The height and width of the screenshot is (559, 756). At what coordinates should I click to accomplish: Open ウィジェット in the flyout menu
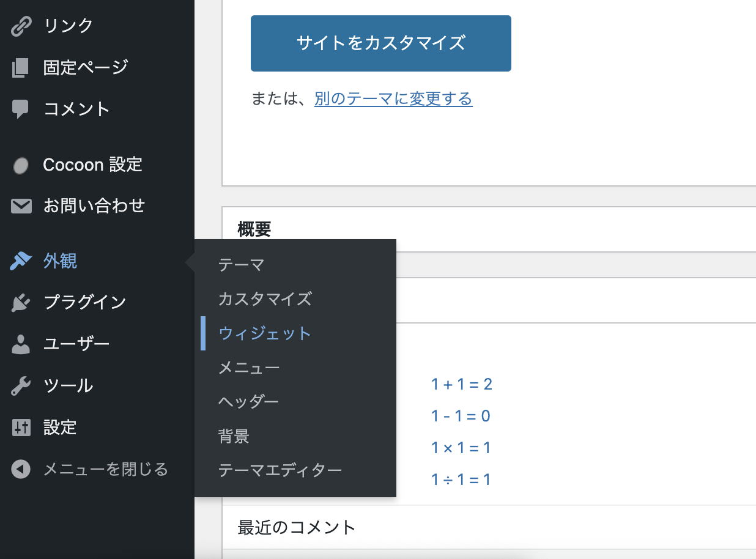(x=265, y=333)
